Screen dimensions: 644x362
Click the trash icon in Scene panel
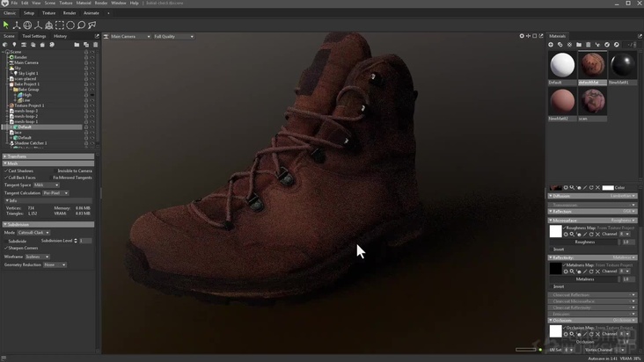[x=95, y=44]
